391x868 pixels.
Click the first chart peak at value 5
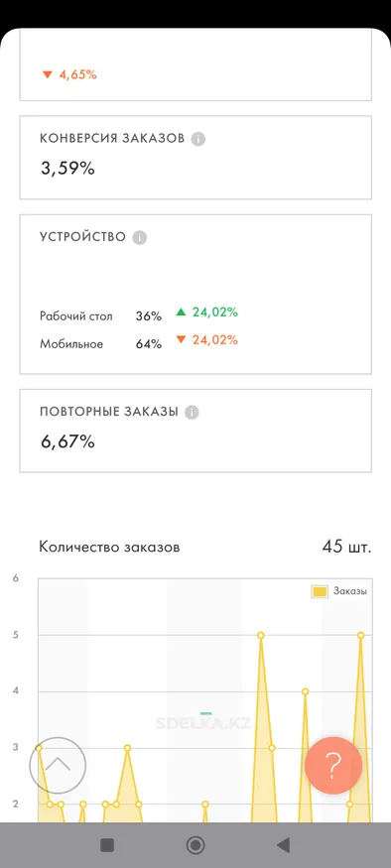click(261, 635)
